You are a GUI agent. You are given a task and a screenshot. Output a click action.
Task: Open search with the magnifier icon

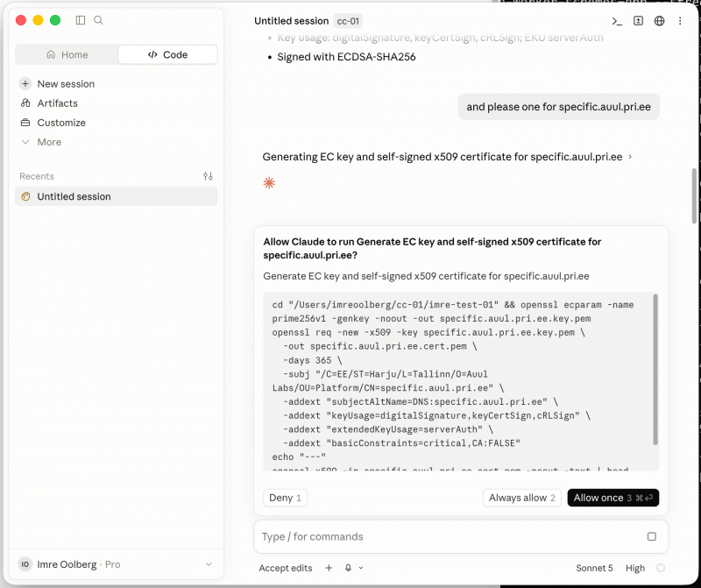(98, 20)
